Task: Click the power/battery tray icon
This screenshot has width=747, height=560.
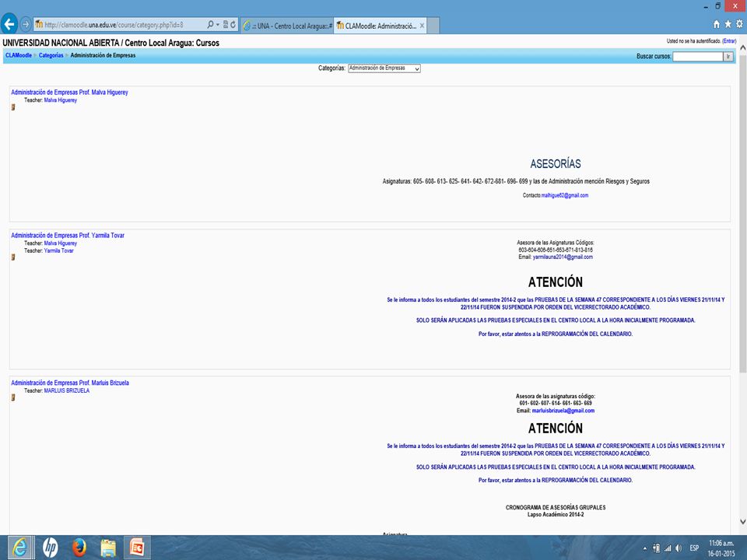Action: click(657, 548)
